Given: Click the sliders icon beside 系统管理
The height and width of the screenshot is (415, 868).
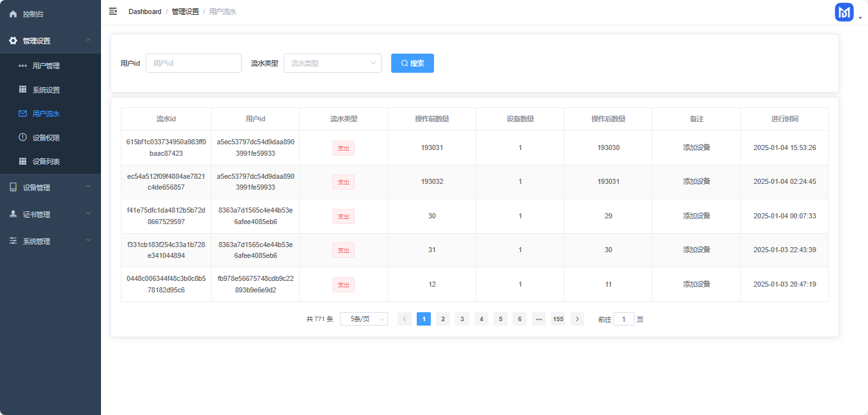Looking at the screenshot, I should [x=13, y=241].
